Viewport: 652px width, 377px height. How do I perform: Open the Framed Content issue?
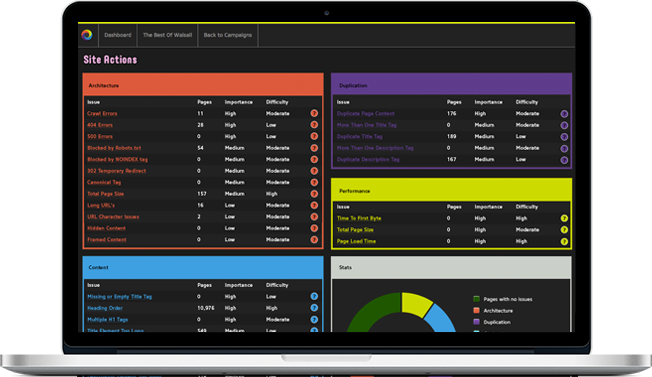tap(107, 239)
